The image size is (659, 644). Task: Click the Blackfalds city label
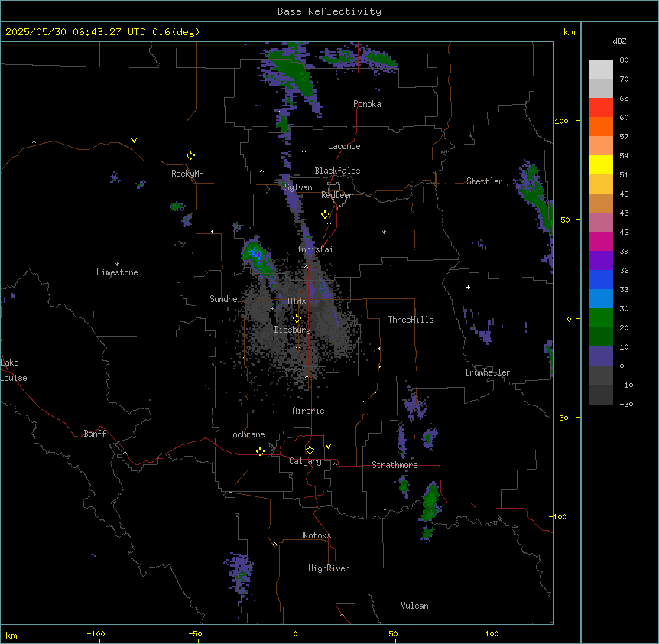click(337, 171)
